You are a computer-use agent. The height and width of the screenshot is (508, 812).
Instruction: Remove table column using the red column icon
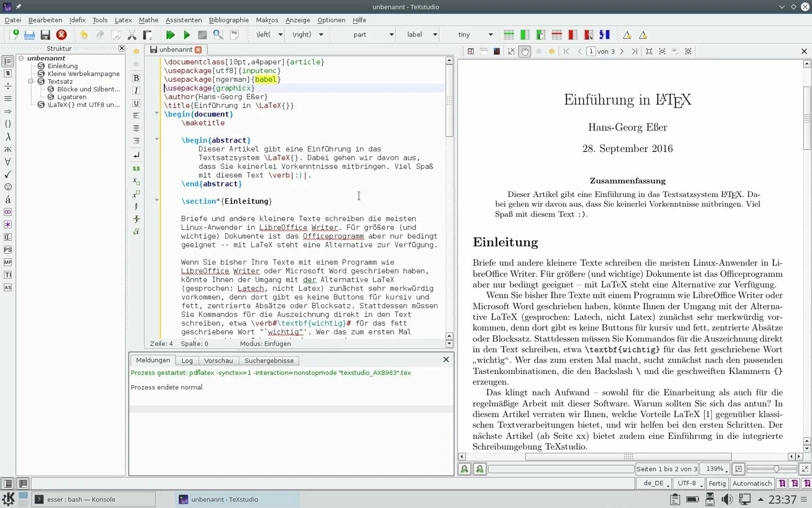click(x=572, y=35)
